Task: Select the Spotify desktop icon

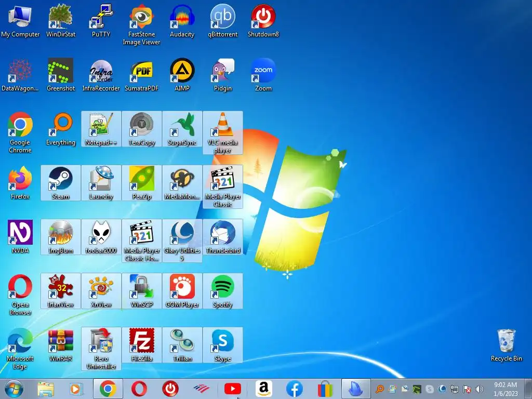Action: pyautogui.click(x=222, y=291)
